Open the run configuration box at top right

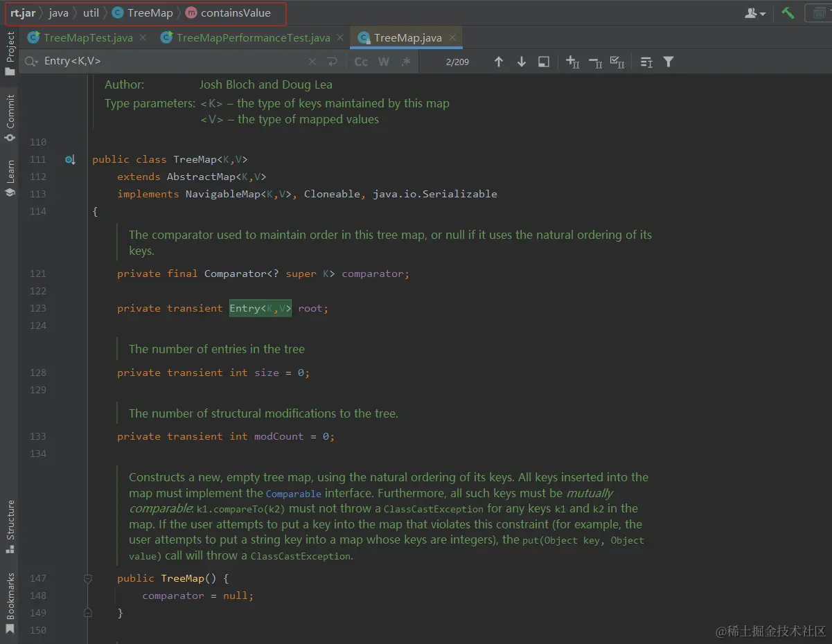point(818,12)
